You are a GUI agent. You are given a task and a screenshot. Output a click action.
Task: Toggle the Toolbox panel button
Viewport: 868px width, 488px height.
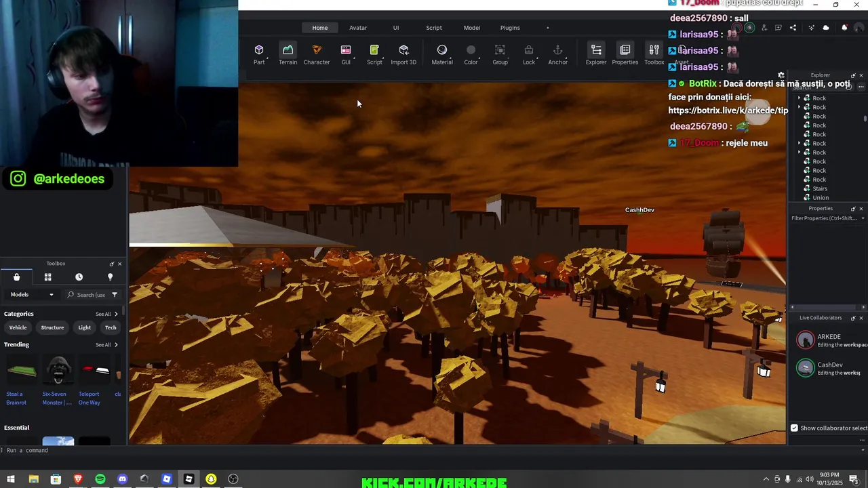click(x=654, y=54)
